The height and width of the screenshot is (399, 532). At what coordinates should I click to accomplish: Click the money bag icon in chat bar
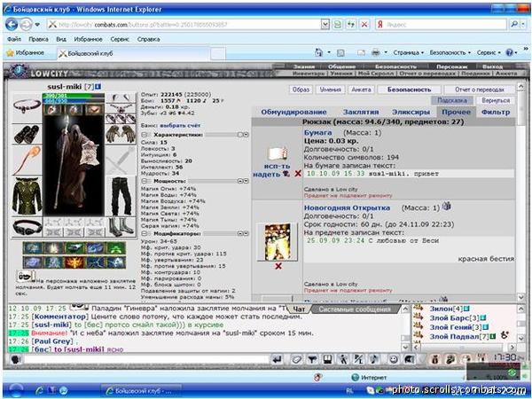click(x=434, y=359)
